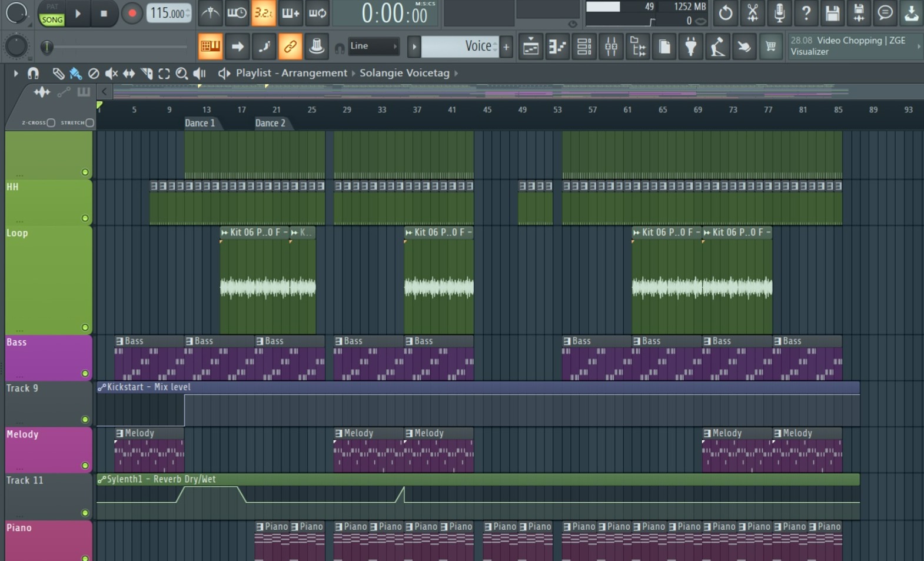The height and width of the screenshot is (561, 924).
Task: Open the plugin picker plug icon
Action: (x=691, y=47)
